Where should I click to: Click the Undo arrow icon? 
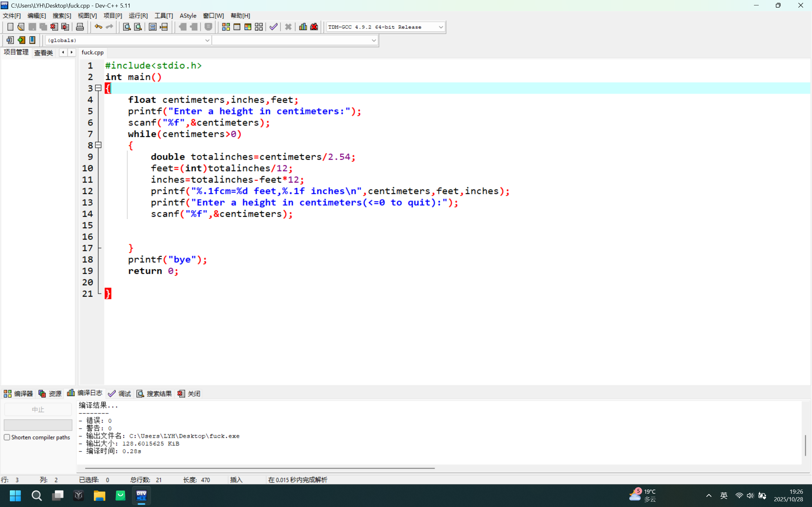pyautogui.click(x=98, y=27)
